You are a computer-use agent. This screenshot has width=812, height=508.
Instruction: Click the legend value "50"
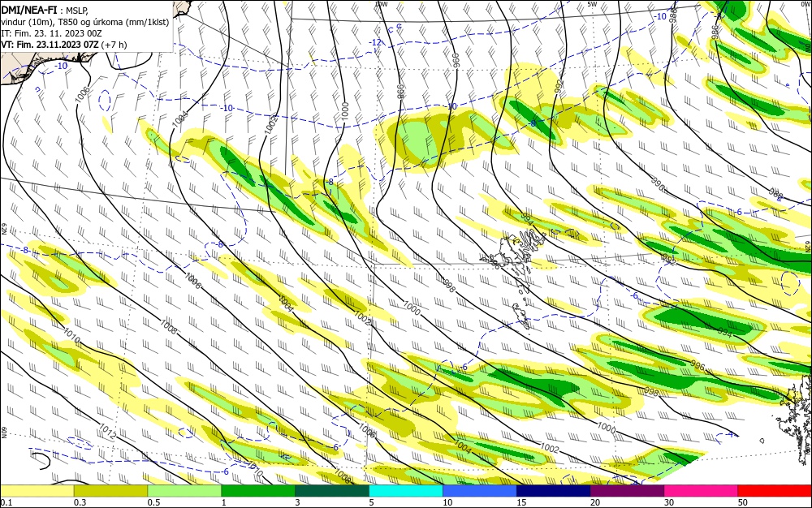click(x=743, y=502)
